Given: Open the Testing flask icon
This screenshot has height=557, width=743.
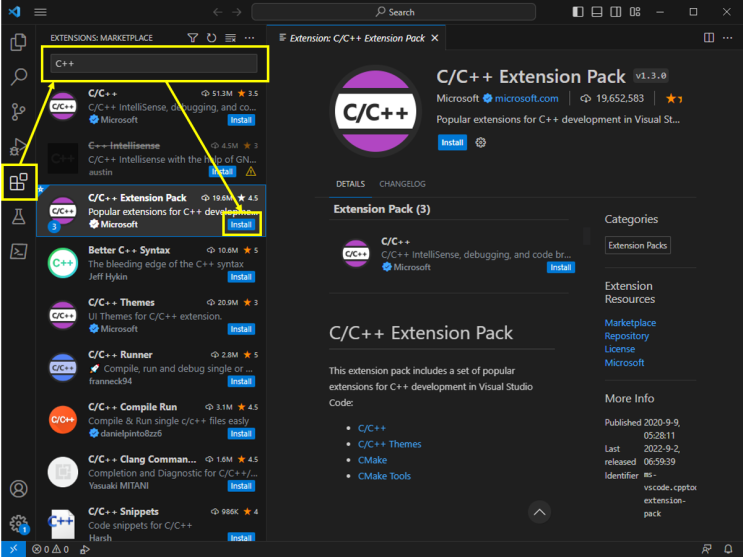Looking at the screenshot, I should tap(18, 217).
